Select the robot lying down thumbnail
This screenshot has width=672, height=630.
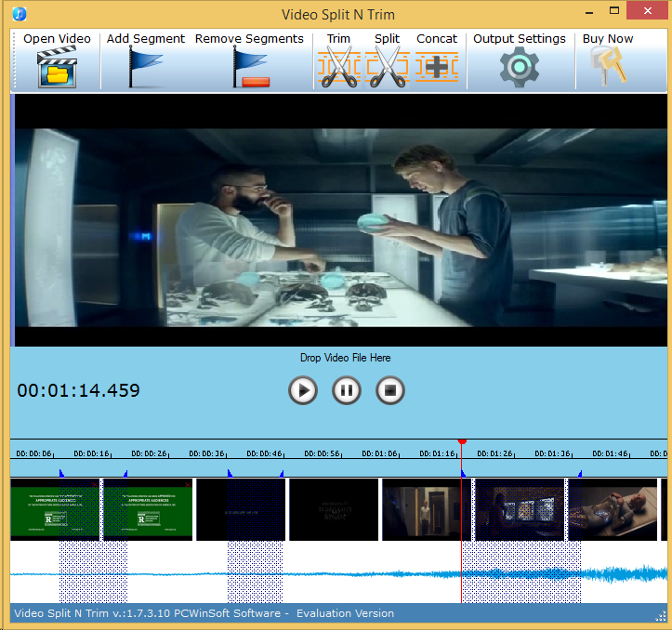pos(613,509)
